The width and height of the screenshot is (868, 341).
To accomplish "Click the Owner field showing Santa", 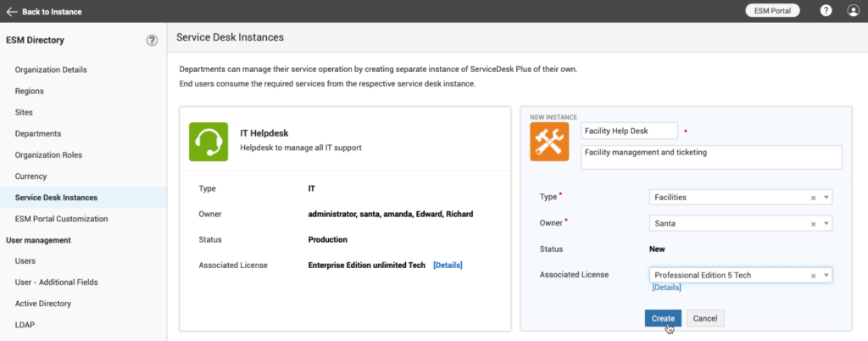I will 741,224.
